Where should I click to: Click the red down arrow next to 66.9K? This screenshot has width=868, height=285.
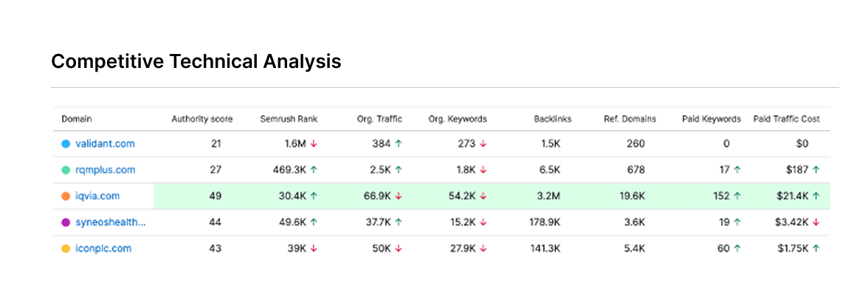coord(399,196)
